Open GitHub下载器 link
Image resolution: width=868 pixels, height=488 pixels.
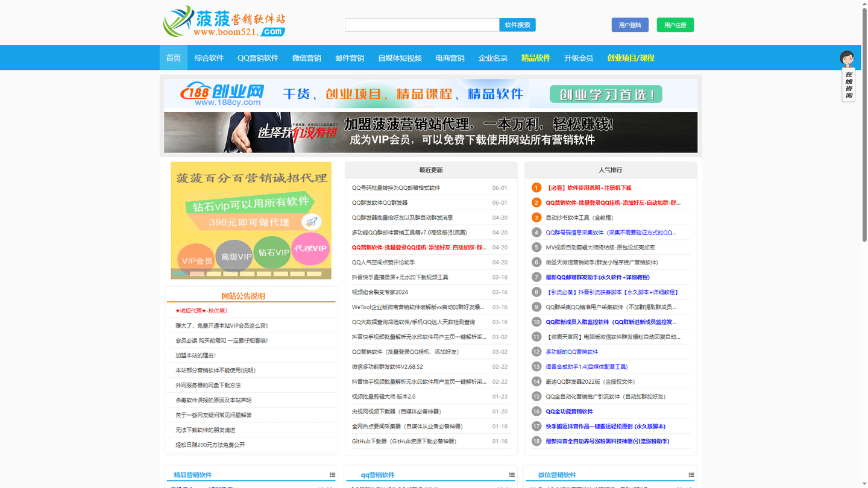point(404,441)
